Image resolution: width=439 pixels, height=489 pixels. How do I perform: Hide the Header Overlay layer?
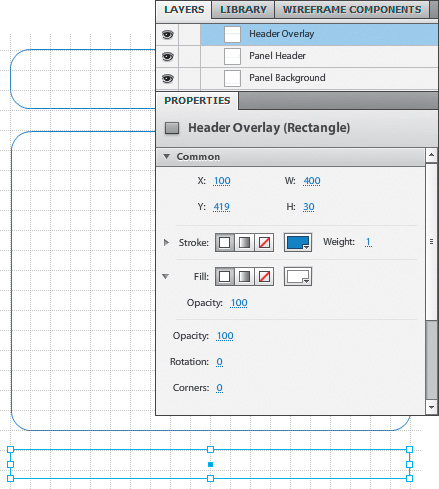(168, 34)
